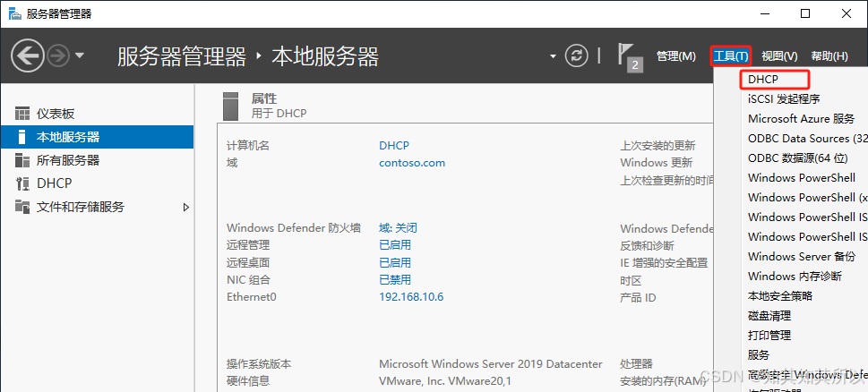Open Windows Server 备份
The height and width of the screenshot is (392, 868).
(802, 257)
